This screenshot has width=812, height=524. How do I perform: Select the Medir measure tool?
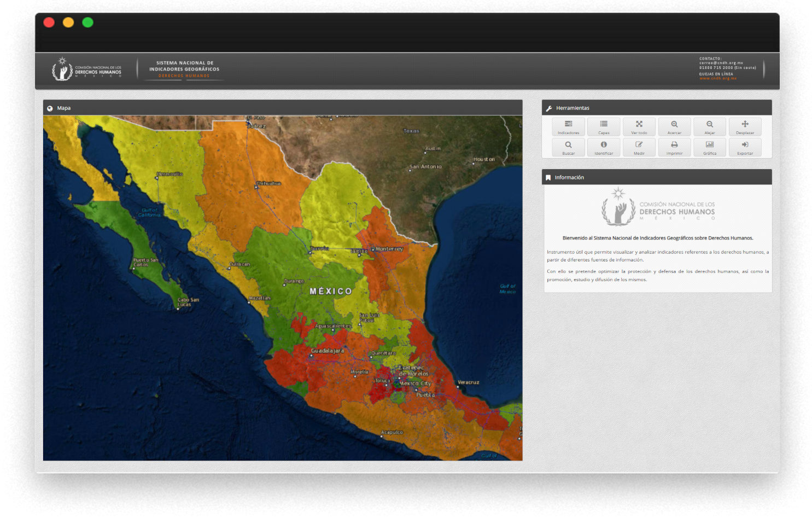[x=639, y=148]
